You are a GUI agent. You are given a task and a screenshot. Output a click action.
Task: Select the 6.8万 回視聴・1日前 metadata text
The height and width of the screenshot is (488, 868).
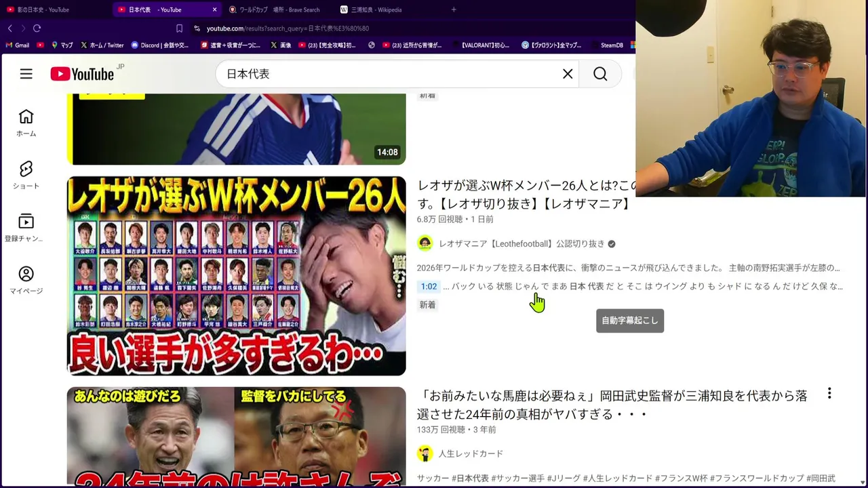[x=455, y=219]
